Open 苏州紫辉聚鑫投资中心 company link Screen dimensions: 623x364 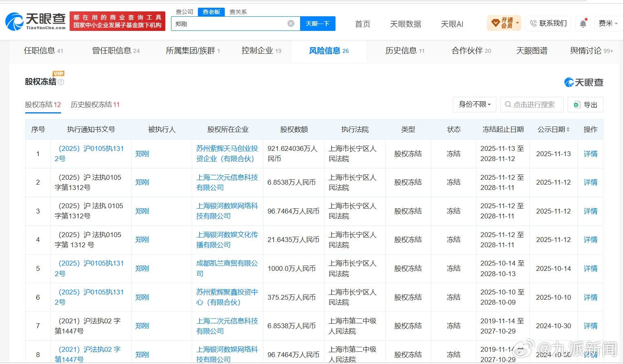[227, 297]
